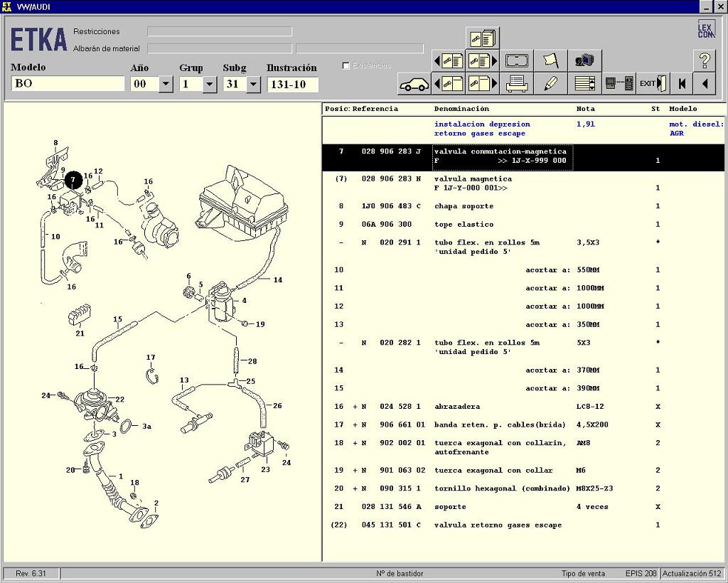Screen dimensions: 728x583
Task: Click the black highlighted 7 callout in diagram
Action: pos(73,180)
